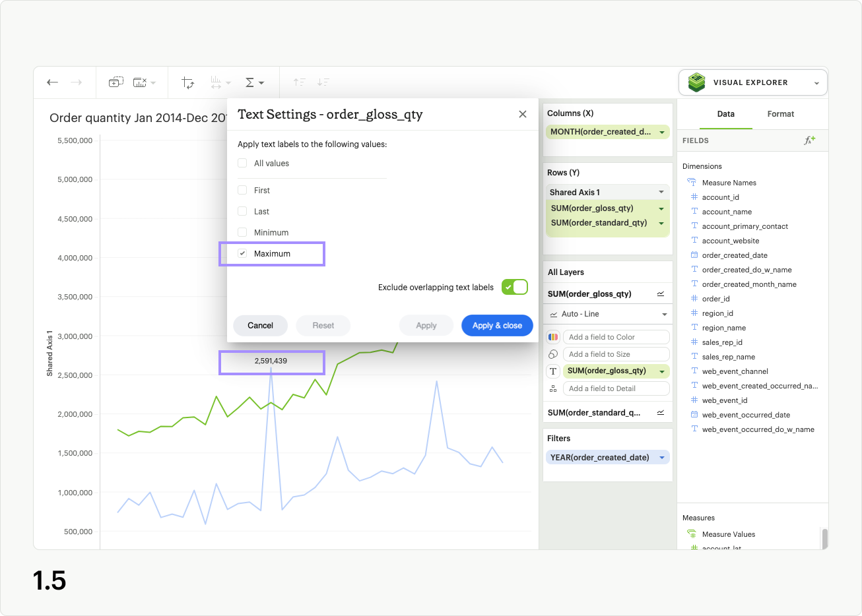Click the Detail marks icon

(x=553, y=388)
